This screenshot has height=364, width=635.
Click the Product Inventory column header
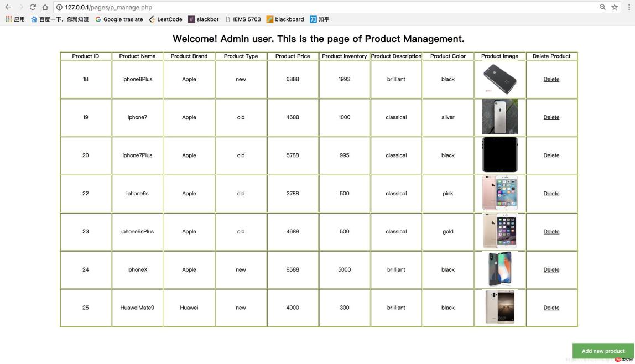344,56
